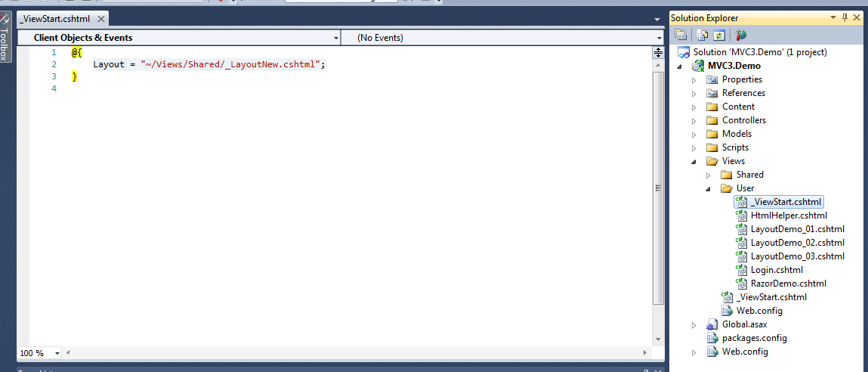
Task: Click the open Views folder icon
Action: tap(712, 161)
